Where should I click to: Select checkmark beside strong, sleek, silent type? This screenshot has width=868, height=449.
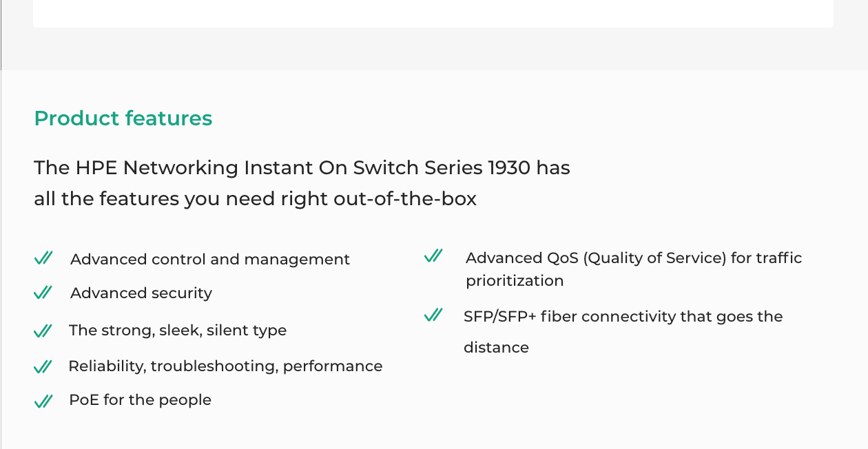coord(43,331)
